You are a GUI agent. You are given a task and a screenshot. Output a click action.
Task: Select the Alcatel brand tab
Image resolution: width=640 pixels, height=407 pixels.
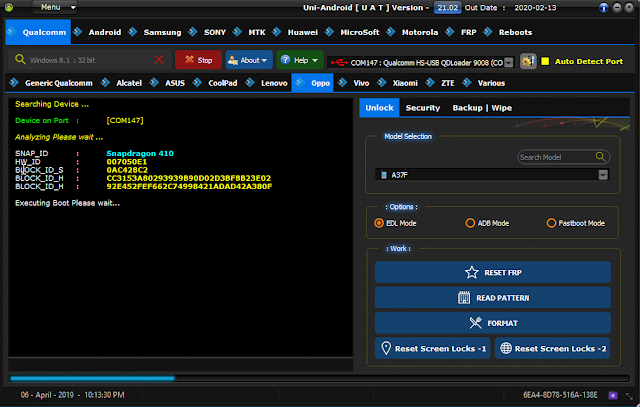(x=129, y=83)
